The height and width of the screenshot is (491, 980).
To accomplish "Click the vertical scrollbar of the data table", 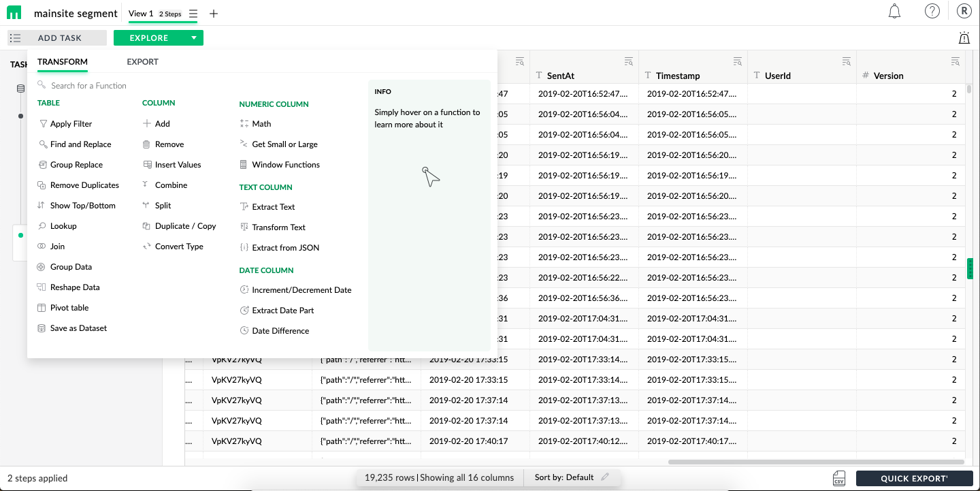I will click(x=969, y=89).
